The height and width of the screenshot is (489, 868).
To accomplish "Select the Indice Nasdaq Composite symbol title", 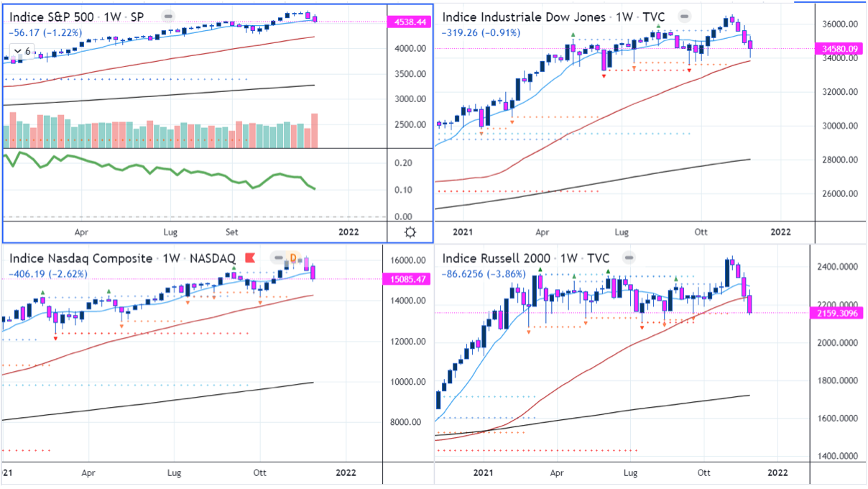I will click(x=80, y=257).
